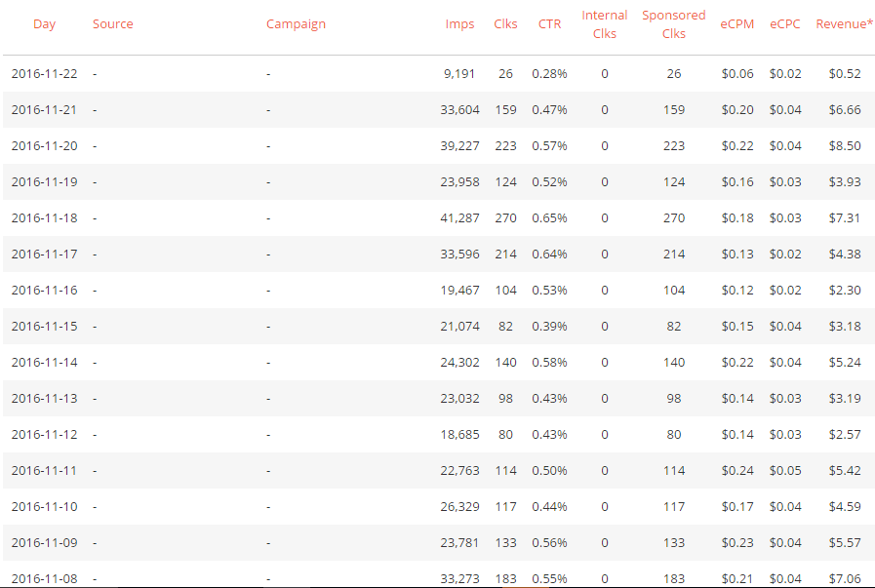Click the 41,287 impressions value
Image resolution: width=875 pixels, height=588 pixels.
pos(460,218)
